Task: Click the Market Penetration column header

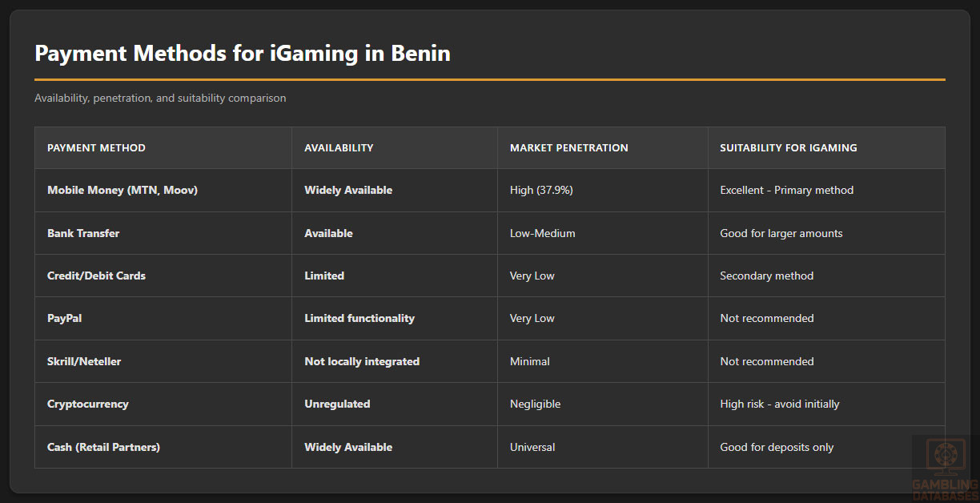Action: tap(568, 148)
